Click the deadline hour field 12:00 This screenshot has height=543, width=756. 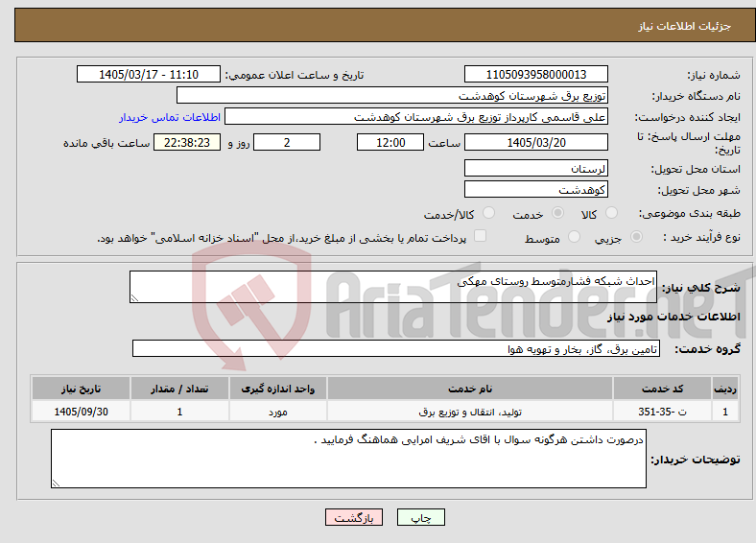click(x=390, y=142)
